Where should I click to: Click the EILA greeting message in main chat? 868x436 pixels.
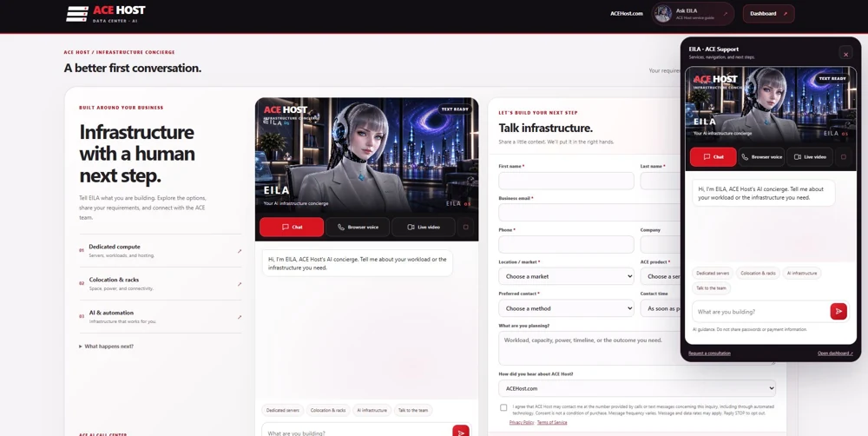click(x=357, y=263)
